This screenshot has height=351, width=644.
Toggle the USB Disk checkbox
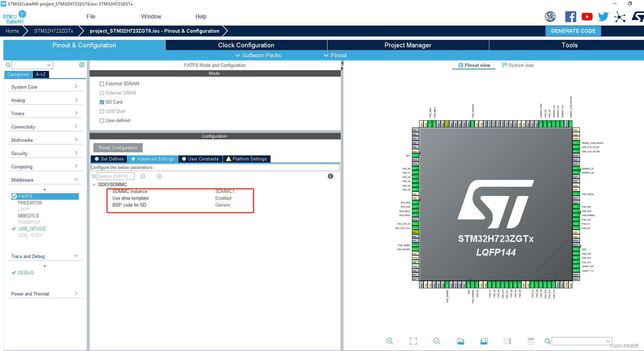tap(102, 111)
